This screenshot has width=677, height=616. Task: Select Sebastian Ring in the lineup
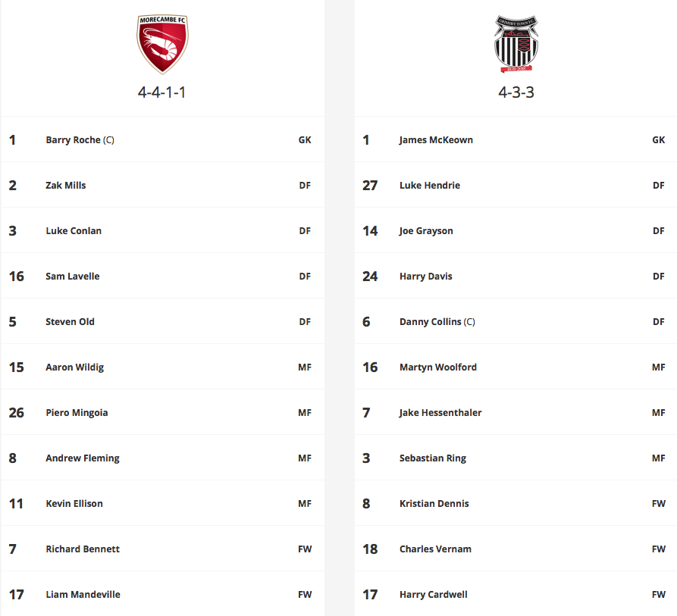pyautogui.click(x=433, y=458)
